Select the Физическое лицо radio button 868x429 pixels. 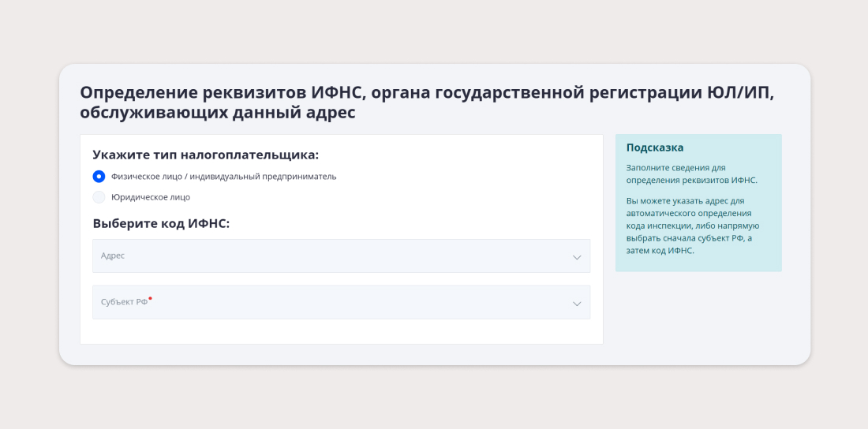[99, 177]
